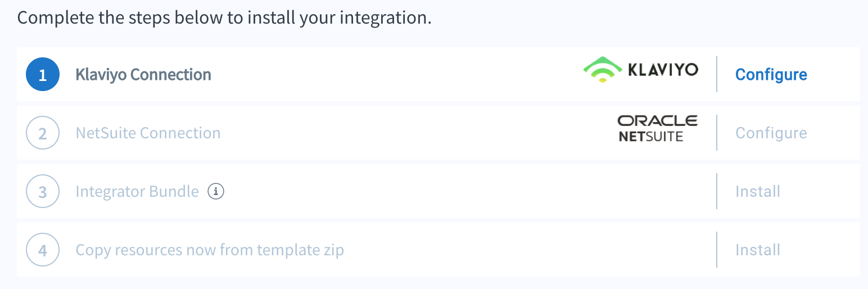The height and width of the screenshot is (289, 868).
Task: Select the step 3 number circle
Action: [43, 191]
